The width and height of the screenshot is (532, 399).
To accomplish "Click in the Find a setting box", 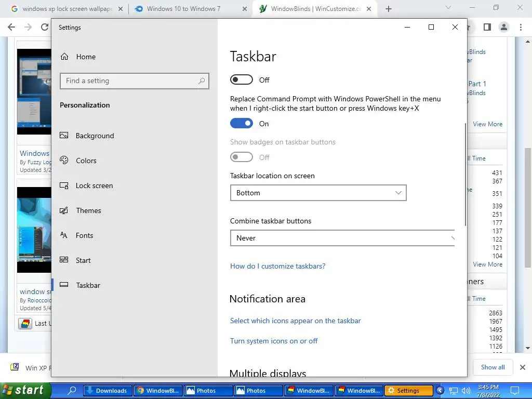I will (x=135, y=81).
